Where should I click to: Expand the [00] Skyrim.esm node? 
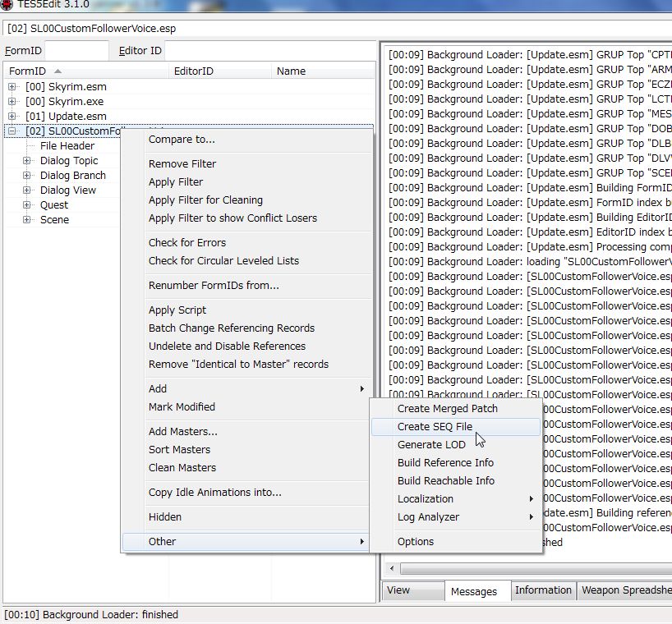(x=12, y=87)
